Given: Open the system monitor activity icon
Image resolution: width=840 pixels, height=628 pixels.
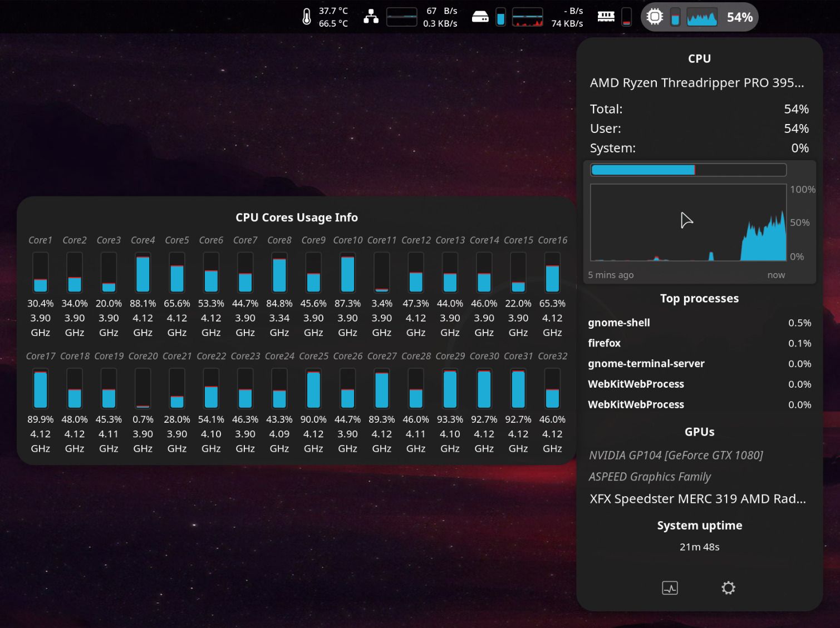Looking at the screenshot, I should (670, 587).
